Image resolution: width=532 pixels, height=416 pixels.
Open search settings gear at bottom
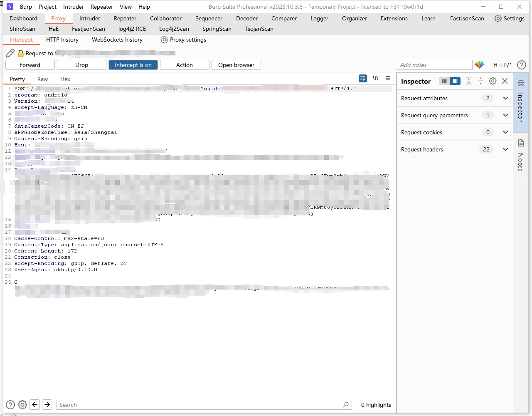[x=22, y=404]
